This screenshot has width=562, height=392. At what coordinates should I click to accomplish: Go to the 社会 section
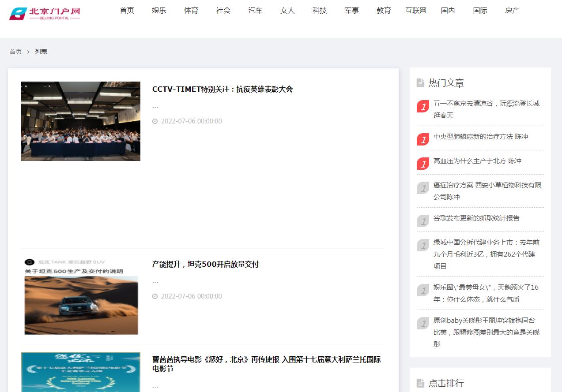click(x=223, y=10)
